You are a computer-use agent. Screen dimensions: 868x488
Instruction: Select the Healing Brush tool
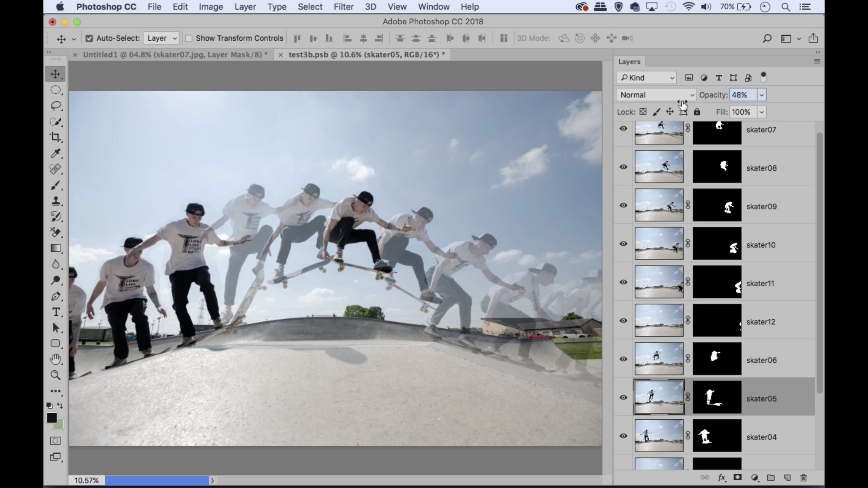tap(55, 169)
